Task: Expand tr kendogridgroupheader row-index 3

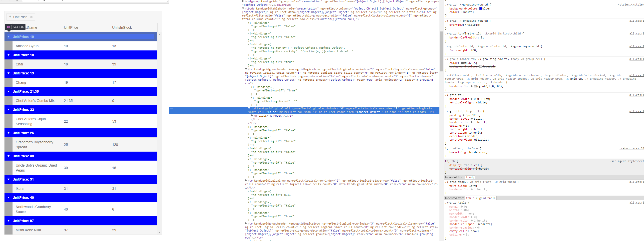Action: (246, 224)
